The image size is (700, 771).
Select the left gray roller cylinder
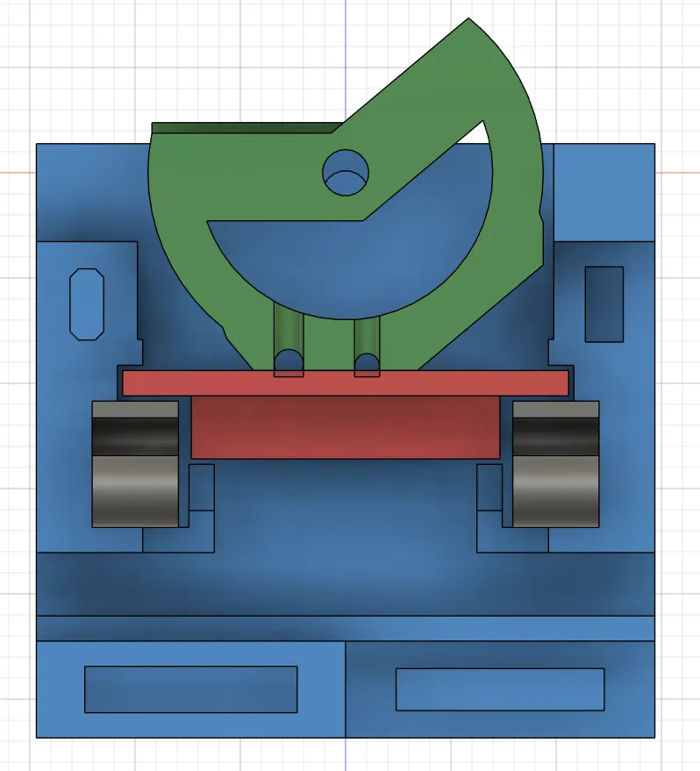tap(135, 464)
